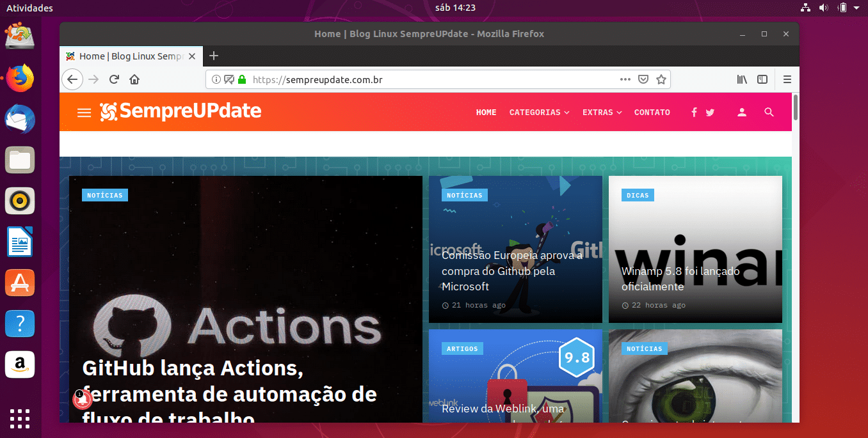
Task: Open Ubuntu Software from the dock
Action: (20, 283)
